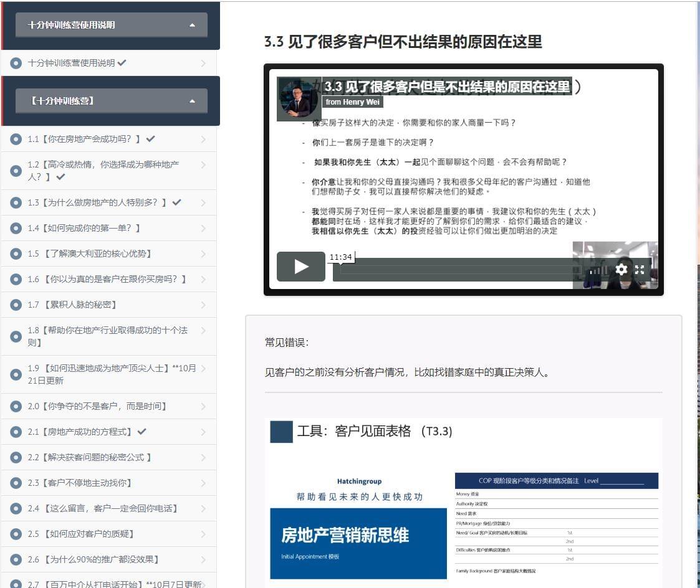The image size is (700, 588).
Task: Open lesson 1.7 累积人脉的秘密
Action: pyautogui.click(x=72, y=305)
